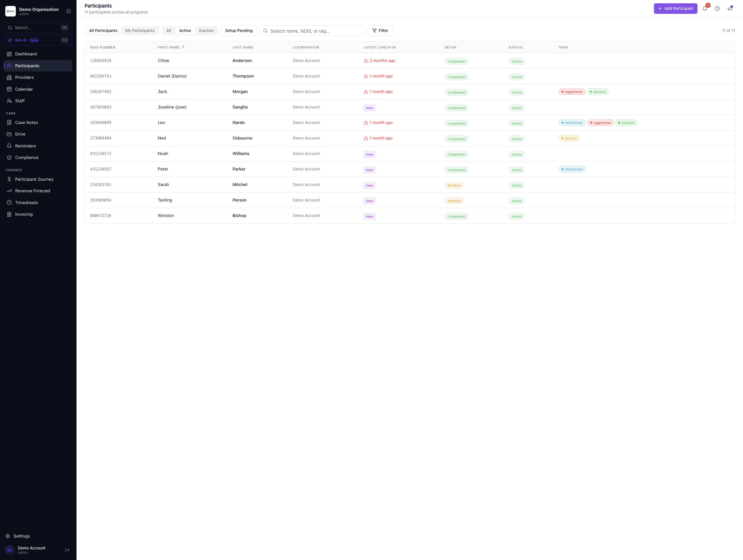
Task: Switch to All Participants view
Action: pyautogui.click(x=103, y=31)
